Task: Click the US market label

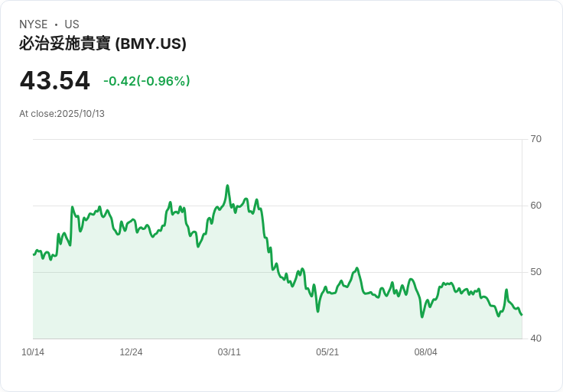Action: [x=72, y=24]
